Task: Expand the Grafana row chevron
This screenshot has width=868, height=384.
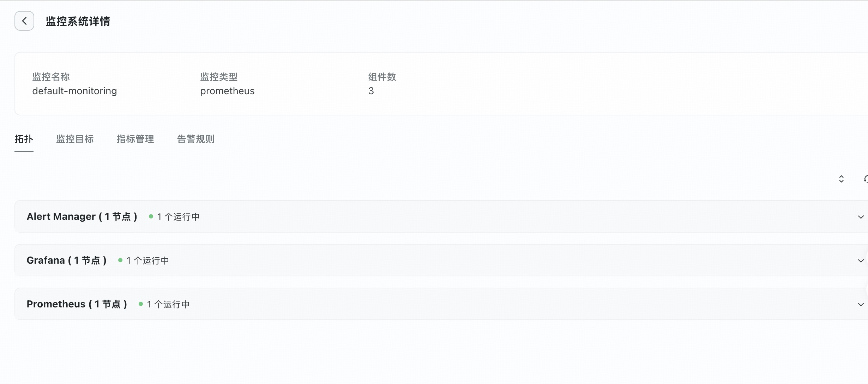Action: pos(861,260)
